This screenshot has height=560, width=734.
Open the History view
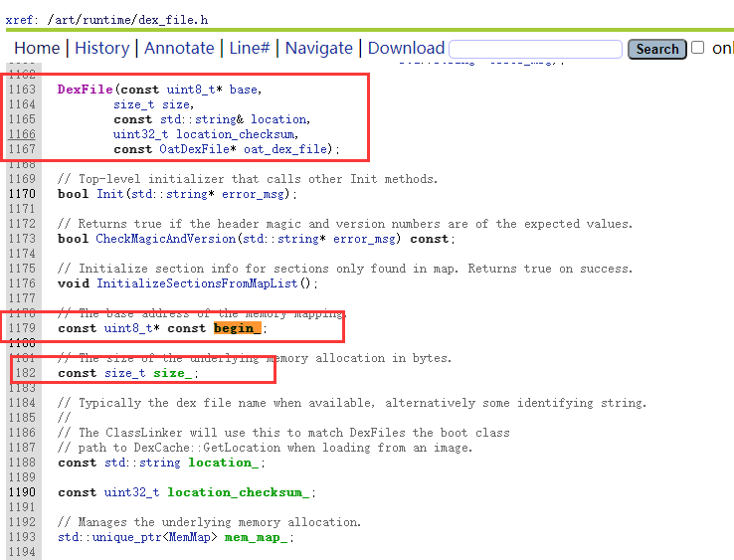pos(101,48)
